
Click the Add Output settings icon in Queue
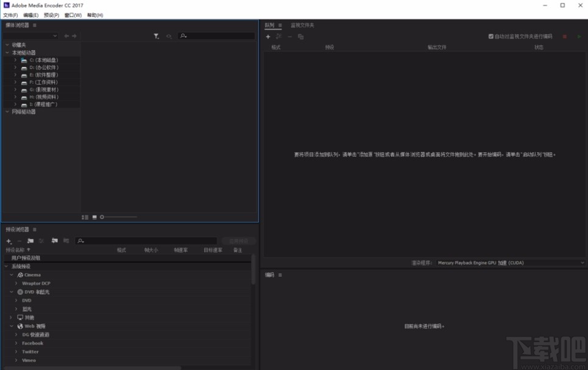(278, 37)
